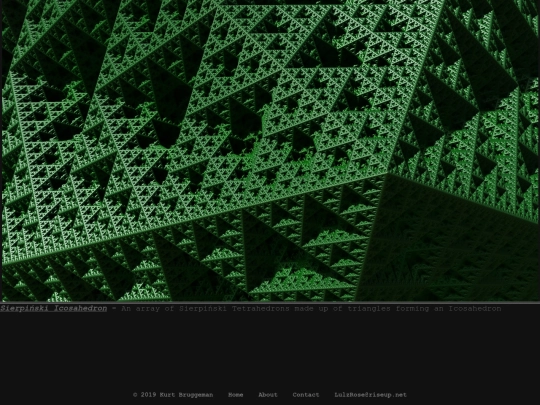Open the Contact footer link
Image resolution: width=540 pixels, height=405 pixels.
pos(306,395)
